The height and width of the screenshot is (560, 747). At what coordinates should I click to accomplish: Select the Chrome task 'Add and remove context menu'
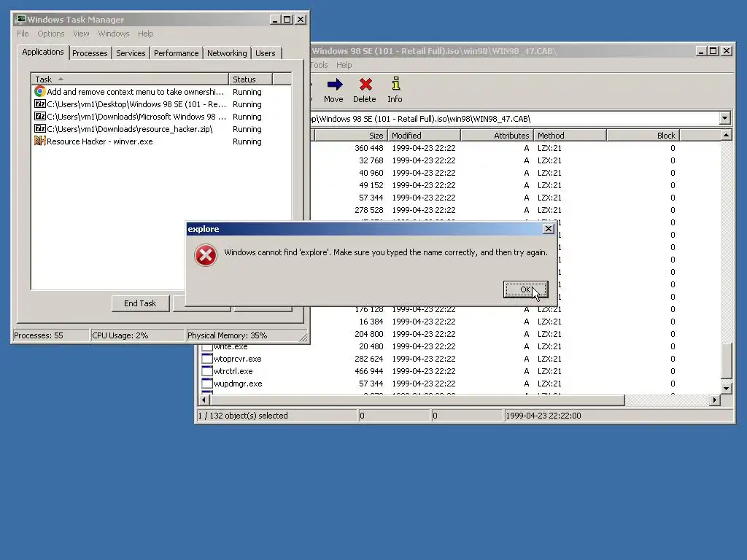tap(161, 92)
